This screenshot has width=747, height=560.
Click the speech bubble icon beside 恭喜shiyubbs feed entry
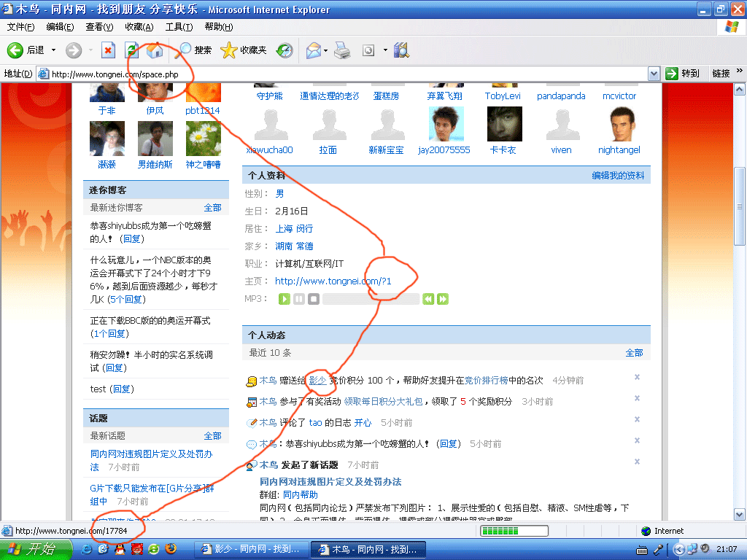pos(251,445)
